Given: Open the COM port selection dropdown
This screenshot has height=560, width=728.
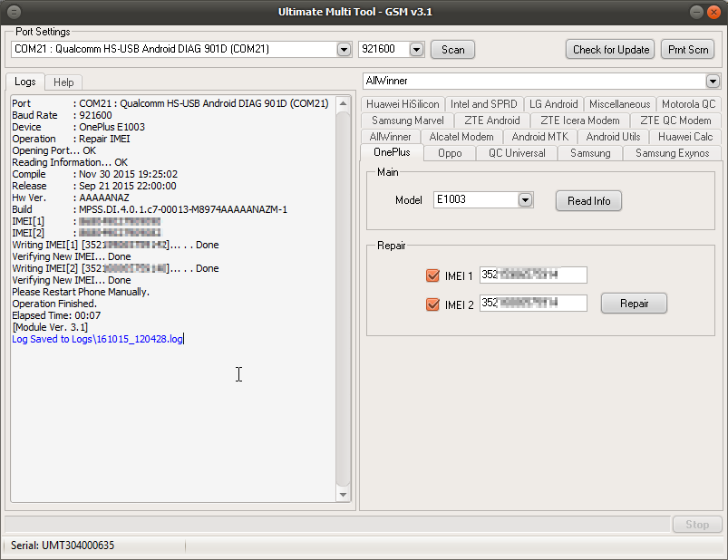Looking at the screenshot, I should pyautogui.click(x=344, y=50).
